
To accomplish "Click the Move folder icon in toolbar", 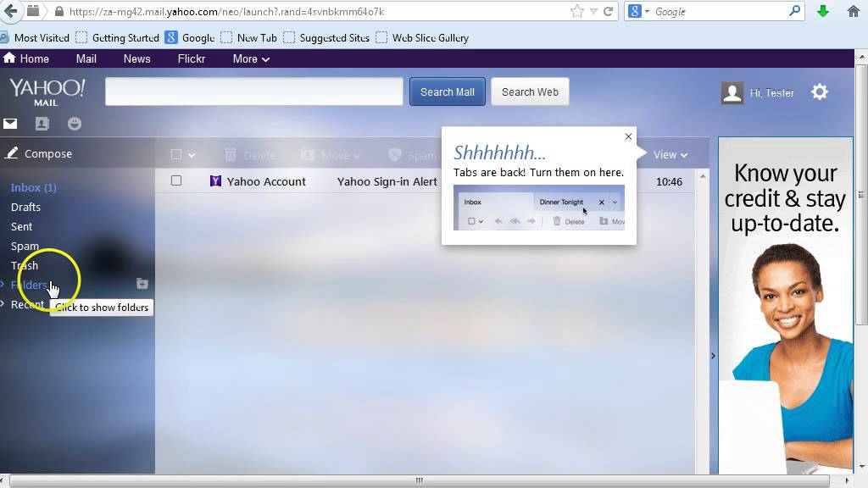I will pyautogui.click(x=307, y=155).
